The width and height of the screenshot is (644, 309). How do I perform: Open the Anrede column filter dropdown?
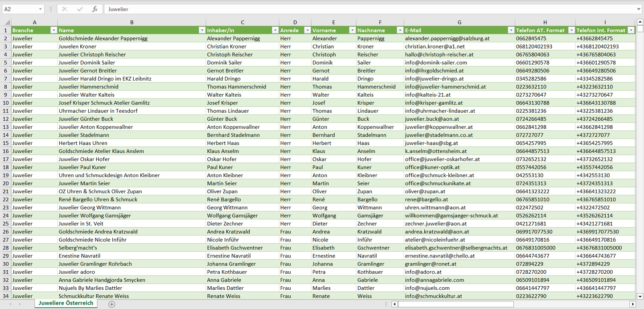(307, 30)
